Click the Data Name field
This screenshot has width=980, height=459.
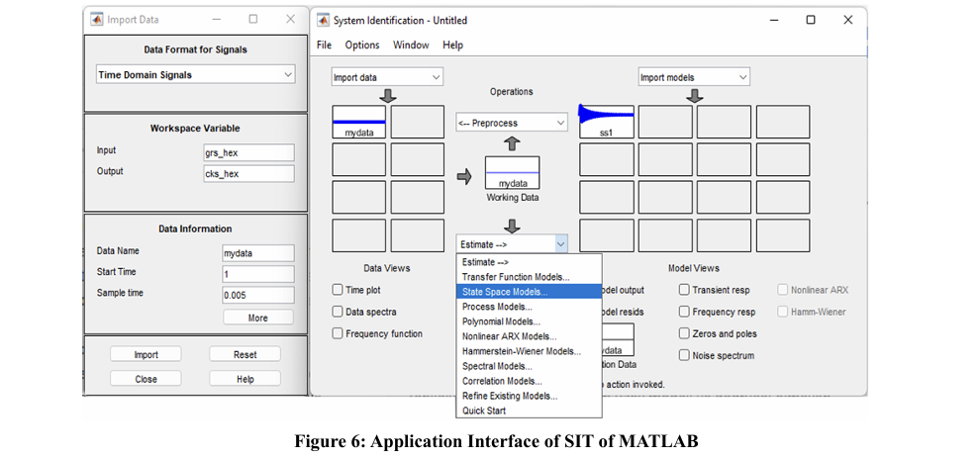coord(258,253)
